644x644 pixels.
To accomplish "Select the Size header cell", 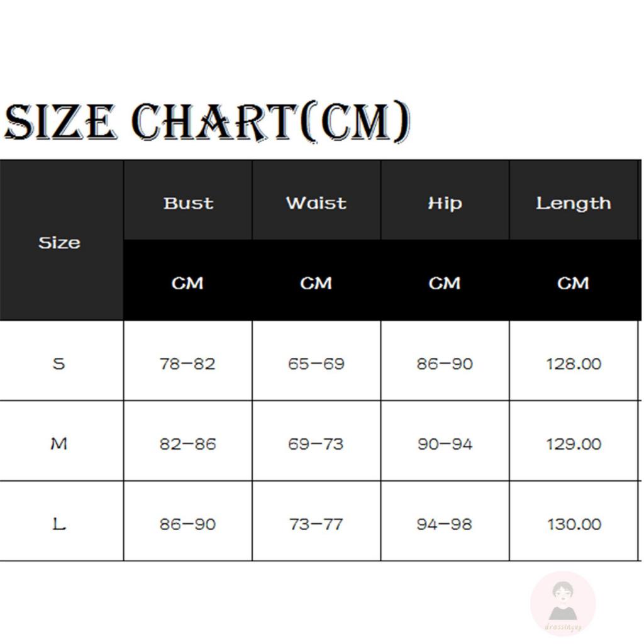I will click(x=59, y=243).
